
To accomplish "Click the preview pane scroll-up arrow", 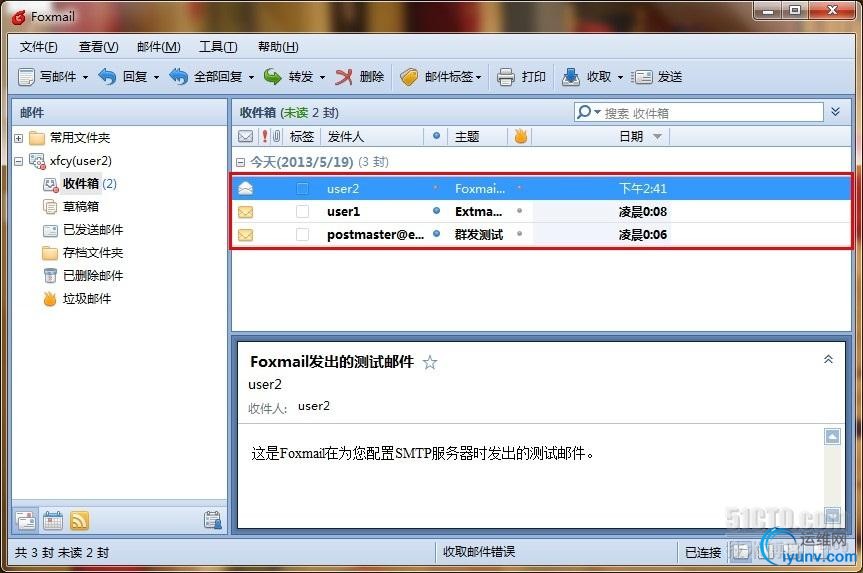I will tap(832, 436).
